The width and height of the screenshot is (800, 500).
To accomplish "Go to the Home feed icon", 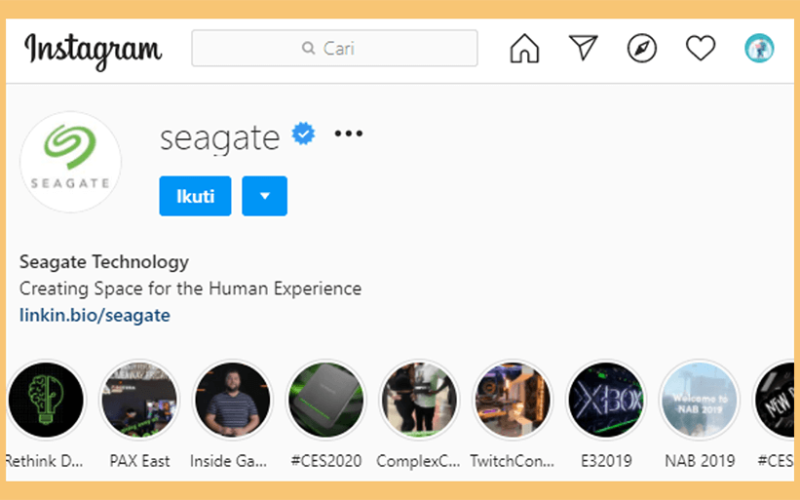I will [524, 48].
